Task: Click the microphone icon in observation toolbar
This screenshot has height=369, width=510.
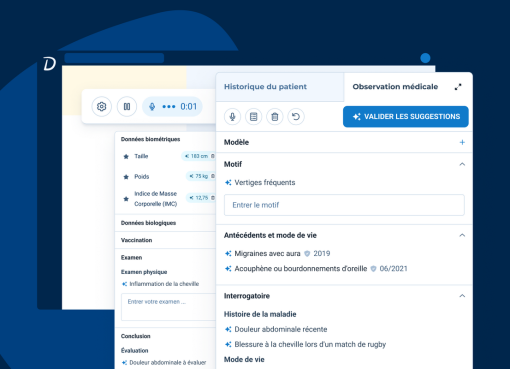Action: [232, 117]
